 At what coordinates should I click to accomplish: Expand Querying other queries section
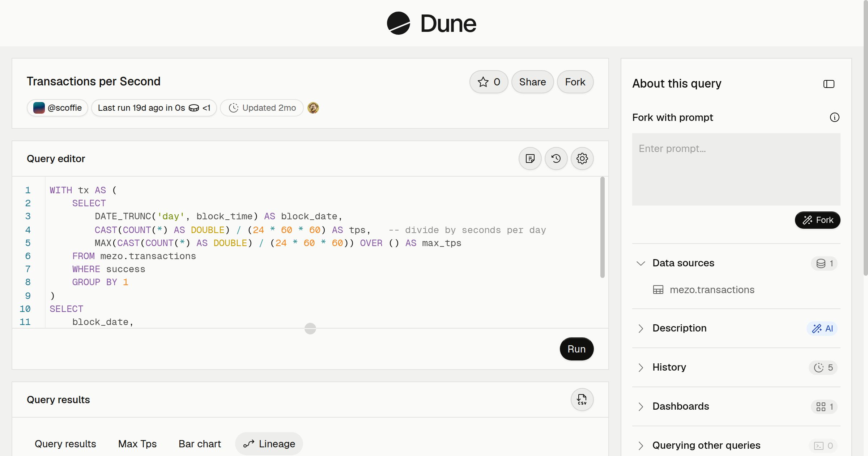tap(641, 446)
